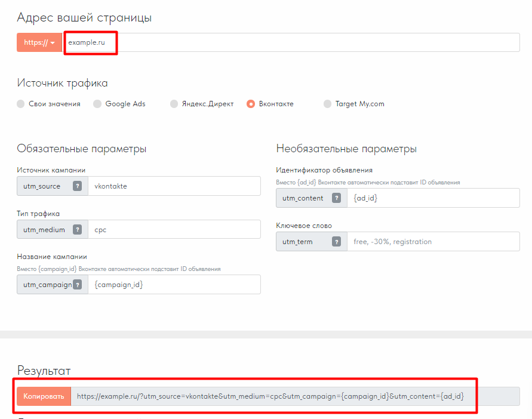Click the empty Ключевое слово keyword field
Image resolution: width=532 pixels, height=419 pixels.
(433, 242)
